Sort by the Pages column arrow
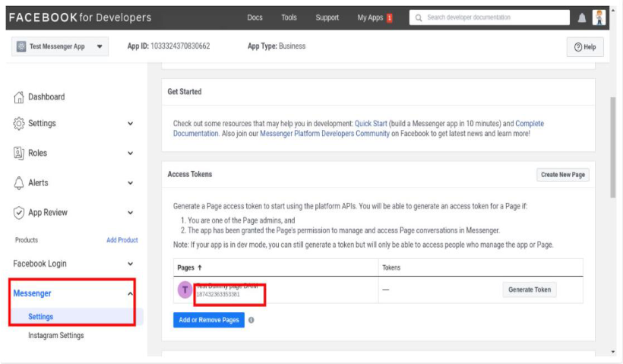This screenshot has width=623, height=364. coord(200,267)
